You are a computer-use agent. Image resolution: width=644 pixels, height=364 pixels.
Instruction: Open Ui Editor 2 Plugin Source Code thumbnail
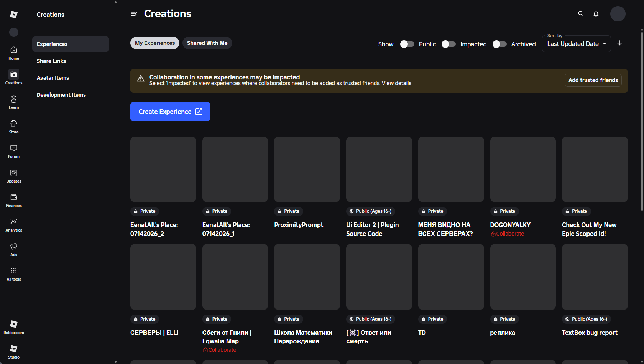click(379, 169)
